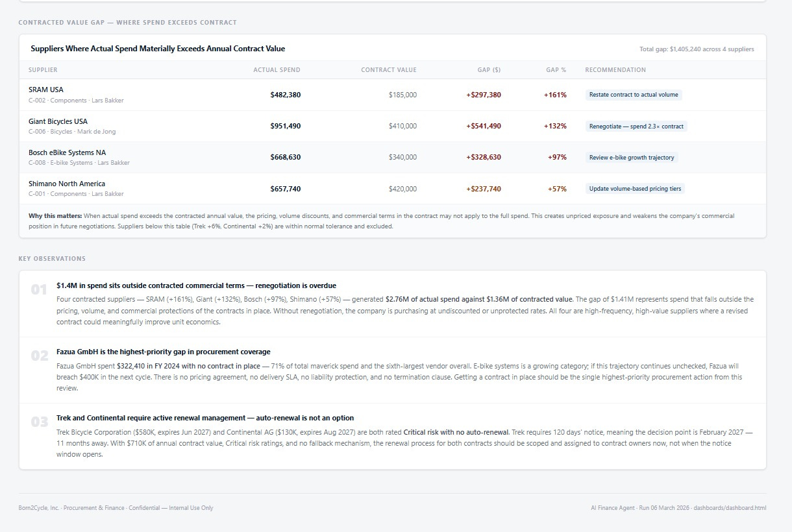Click the CONTRACTED VALUE GAP section heading
792x532 pixels.
[128, 23]
